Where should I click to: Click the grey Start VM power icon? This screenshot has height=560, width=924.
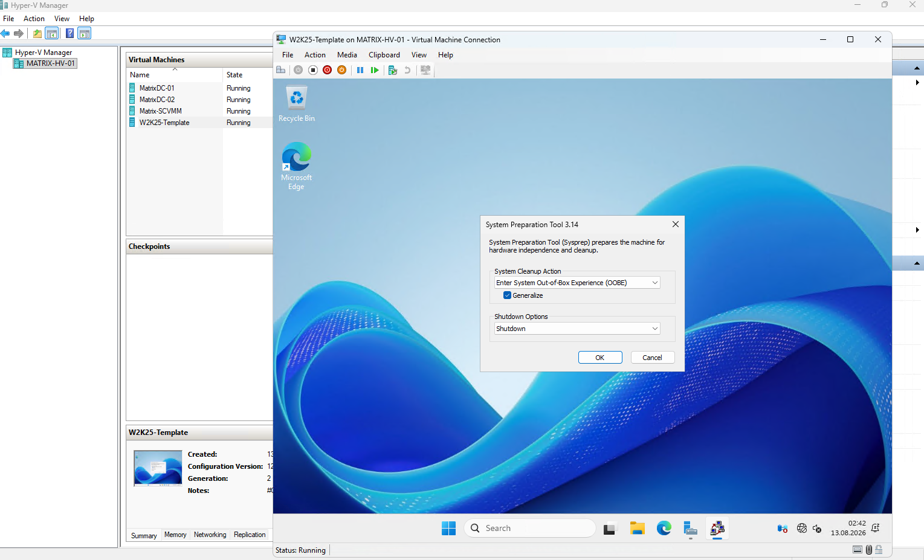pos(299,70)
